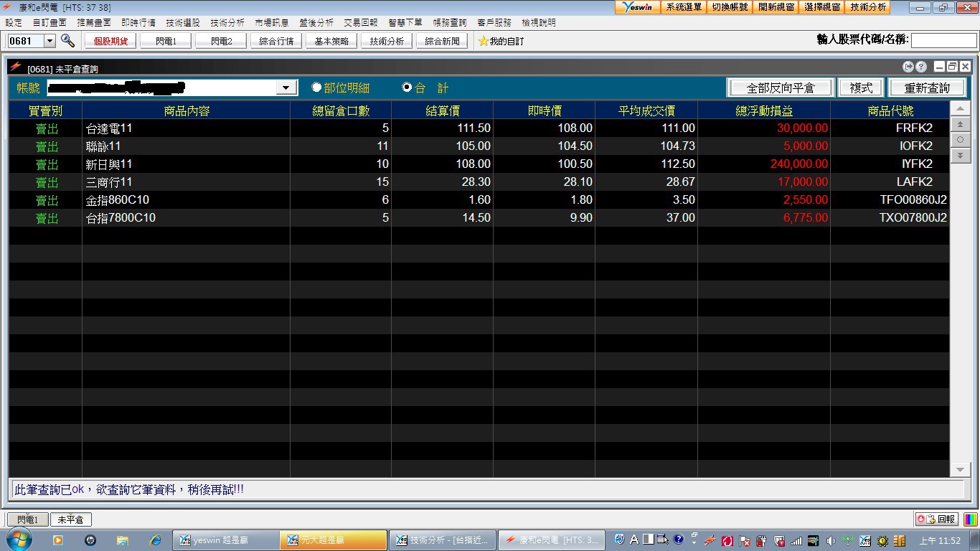This screenshot has height=551, width=980.
Task: Open 即時行情 menu
Action: click(x=138, y=23)
